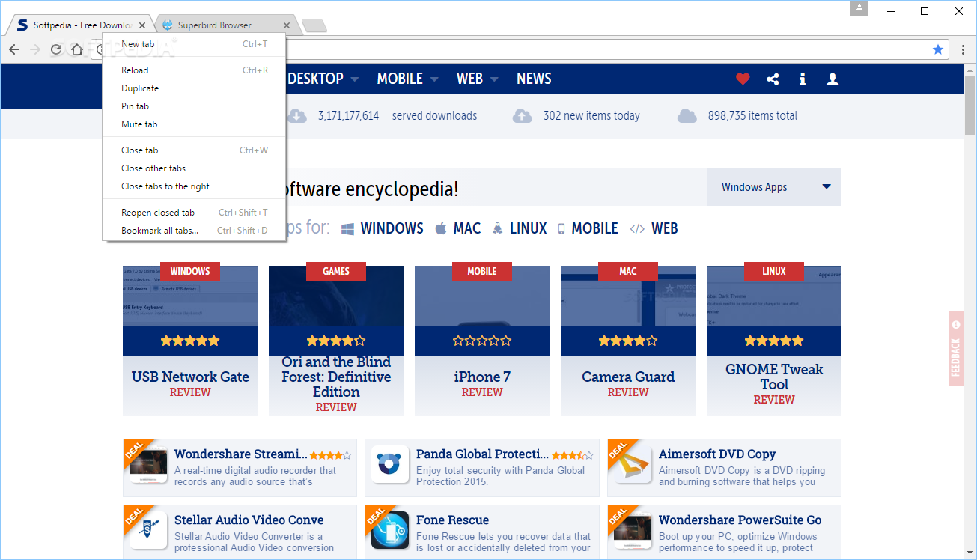Choose Close tabs to the right

click(x=194, y=186)
